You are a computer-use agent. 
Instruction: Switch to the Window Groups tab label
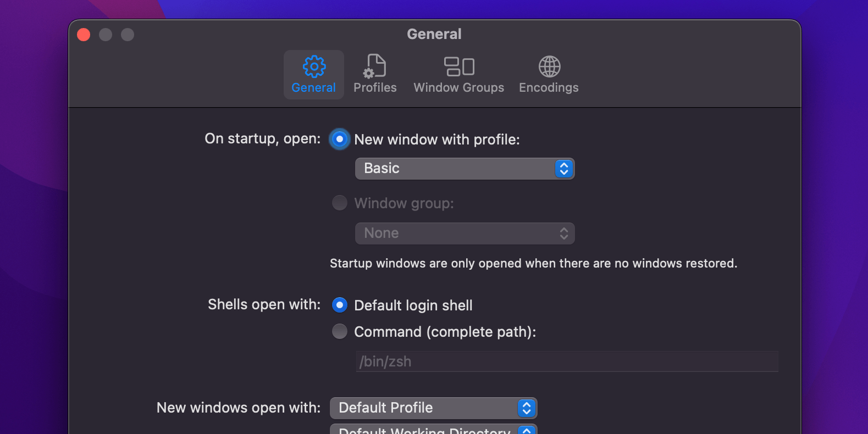point(459,87)
